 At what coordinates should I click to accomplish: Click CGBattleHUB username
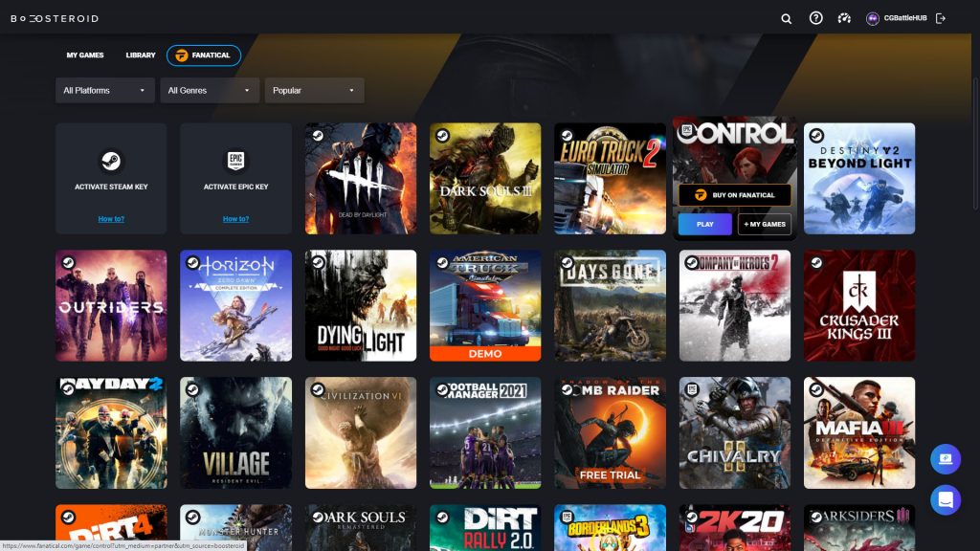point(905,18)
